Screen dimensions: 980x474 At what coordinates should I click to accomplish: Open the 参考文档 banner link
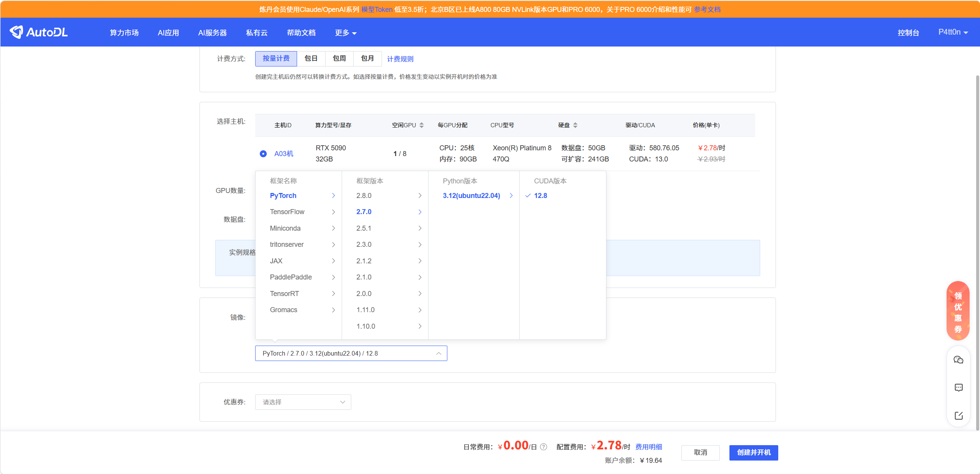pyautogui.click(x=707, y=9)
